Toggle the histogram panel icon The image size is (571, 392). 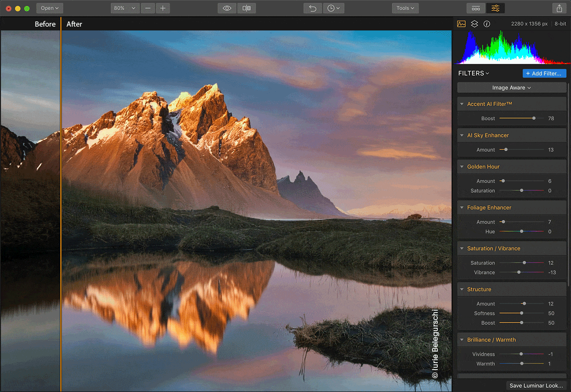[x=461, y=23]
